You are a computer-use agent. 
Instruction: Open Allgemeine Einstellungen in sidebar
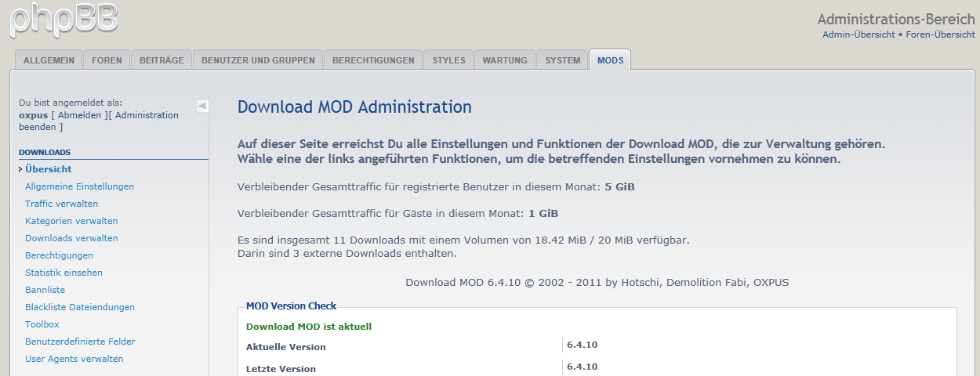pyautogui.click(x=79, y=186)
